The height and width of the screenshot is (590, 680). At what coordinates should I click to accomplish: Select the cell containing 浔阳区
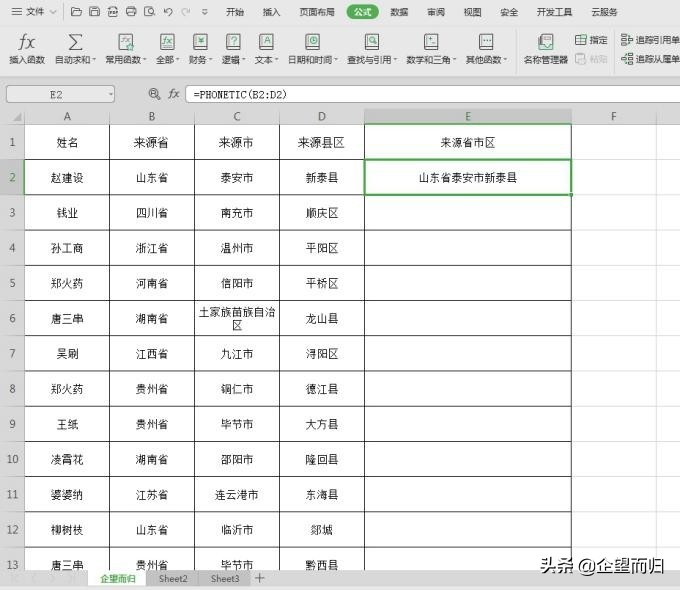[x=322, y=354]
